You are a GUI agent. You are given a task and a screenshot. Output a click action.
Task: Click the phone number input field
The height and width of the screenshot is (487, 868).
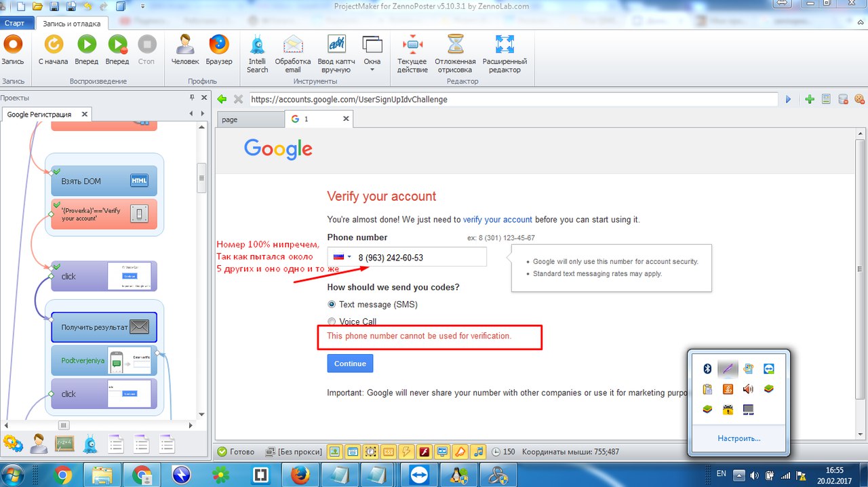click(407, 257)
